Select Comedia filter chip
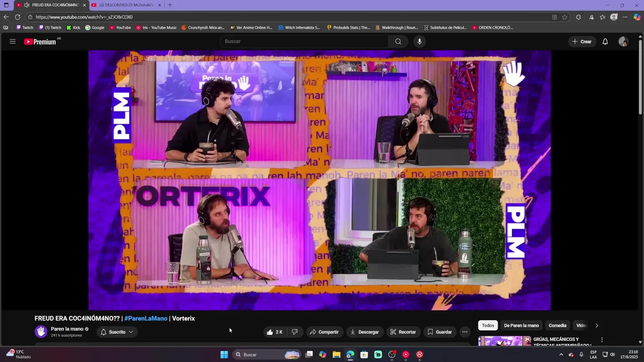Viewport: 644px width, 362px height. [557, 325]
